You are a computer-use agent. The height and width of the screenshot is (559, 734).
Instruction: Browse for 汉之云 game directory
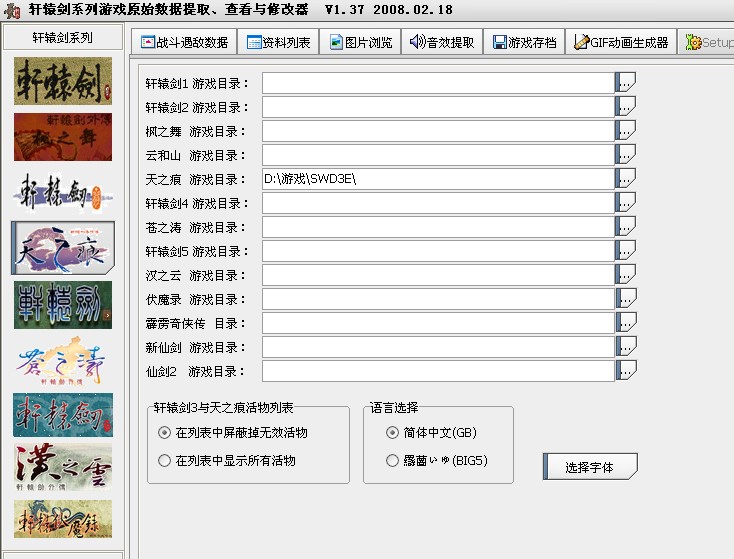[625, 275]
